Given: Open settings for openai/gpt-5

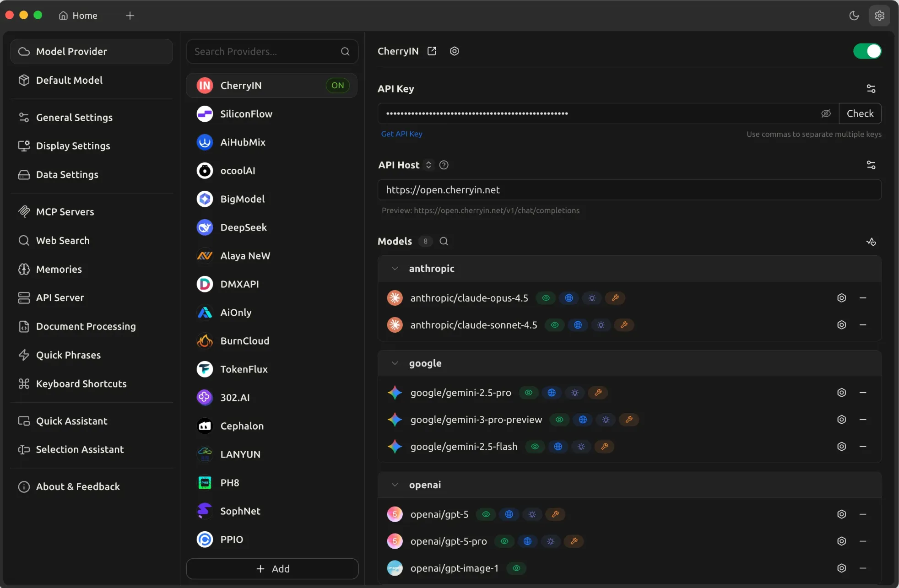Looking at the screenshot, I should 841,514.
